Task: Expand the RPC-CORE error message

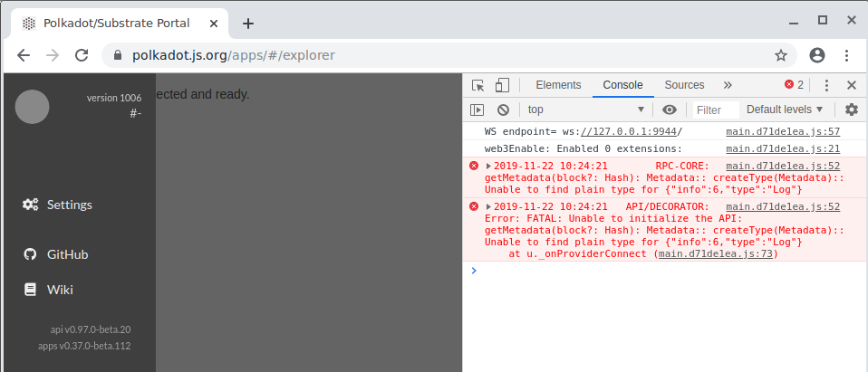Action: click(488, 166)
